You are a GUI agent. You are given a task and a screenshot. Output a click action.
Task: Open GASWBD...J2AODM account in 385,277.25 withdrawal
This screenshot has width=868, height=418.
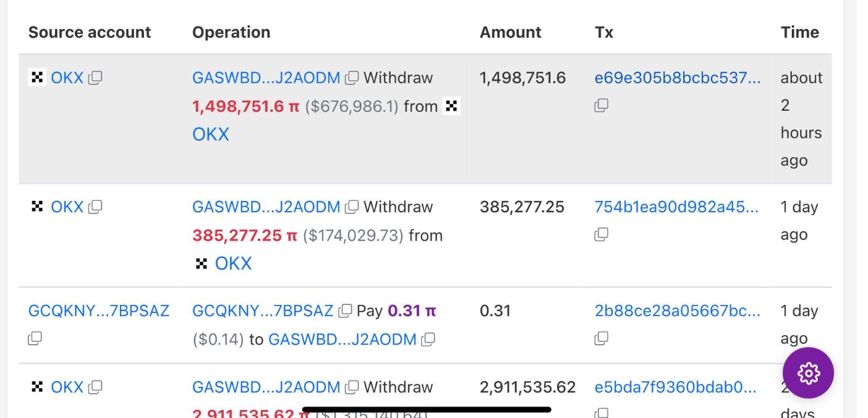[266, 207]
